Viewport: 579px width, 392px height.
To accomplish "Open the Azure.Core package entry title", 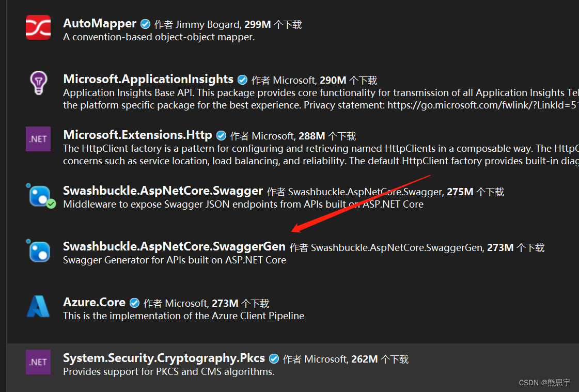I will pos(94,302).
